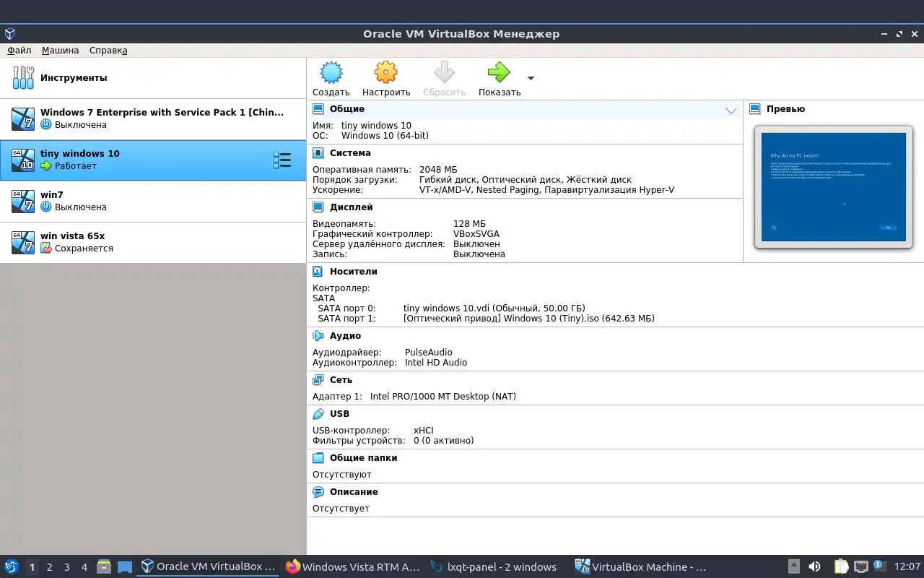Click the Дисплей section header
Viewport: 924px width, 578px height.
(x=351, y=207)
